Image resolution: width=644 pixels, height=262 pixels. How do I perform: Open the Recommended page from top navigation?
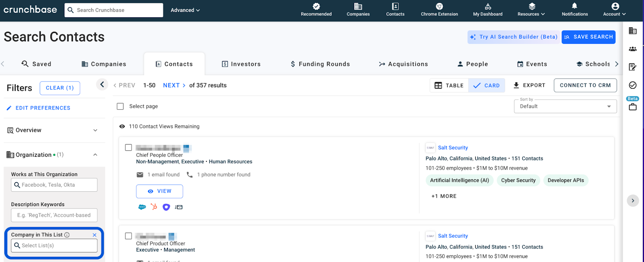316,10
